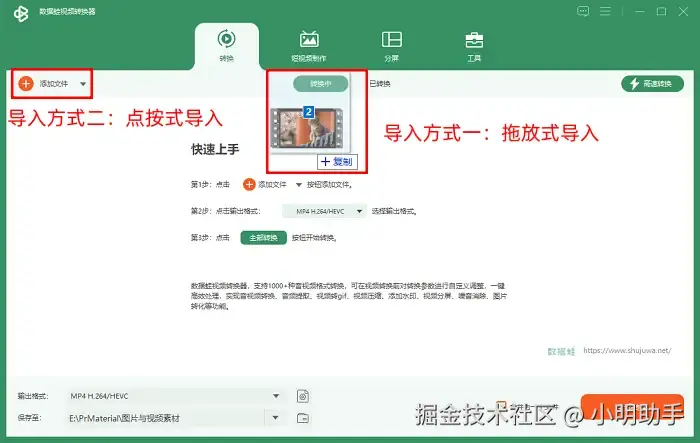Expand the arrow beside top-left 添加文件
This screenshot has width=700, height=443.
click(83, 84)
